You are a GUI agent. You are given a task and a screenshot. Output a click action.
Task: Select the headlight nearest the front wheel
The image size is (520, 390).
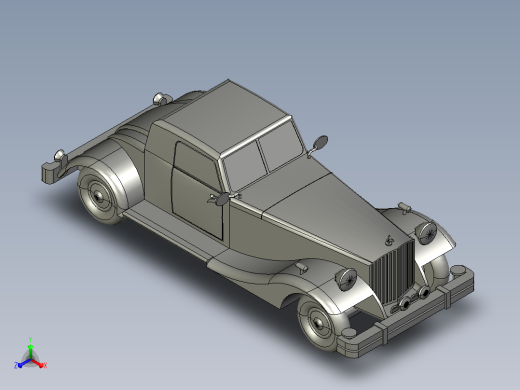point(346,279)
